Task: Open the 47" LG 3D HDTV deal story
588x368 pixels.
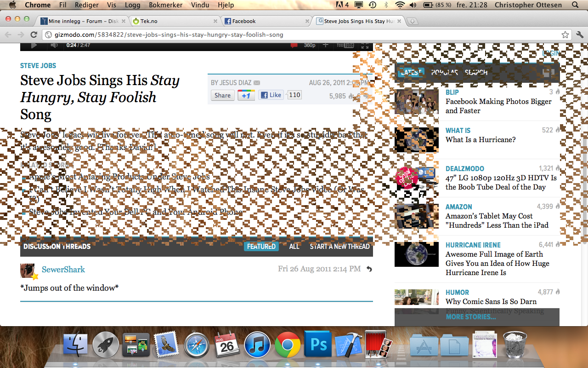Action: tap(501, 183)
